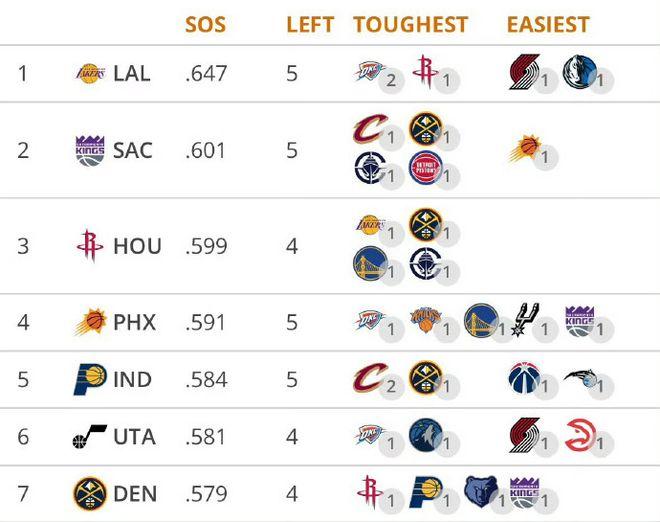This screenshot has width=660, height=522.
Task: Sort by the SOS column header
Action: tap(205, 24)
